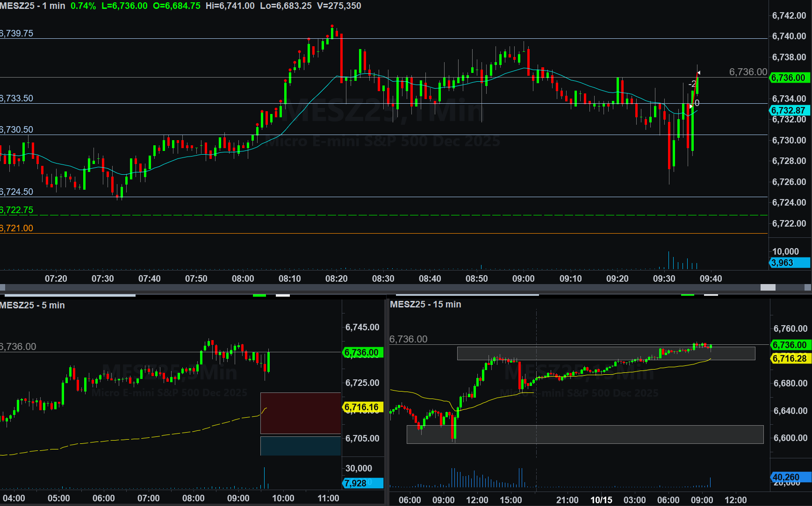Activate the MESZ25 - 15 min chart title
812x506 pixels.
(425, 304)
